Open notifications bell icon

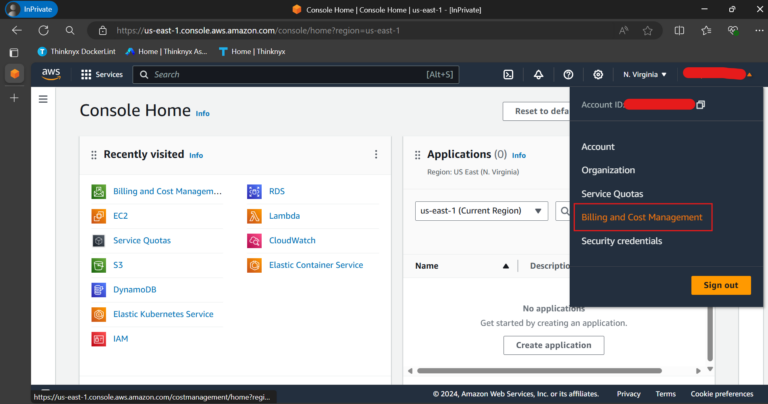tap(538, 74)
